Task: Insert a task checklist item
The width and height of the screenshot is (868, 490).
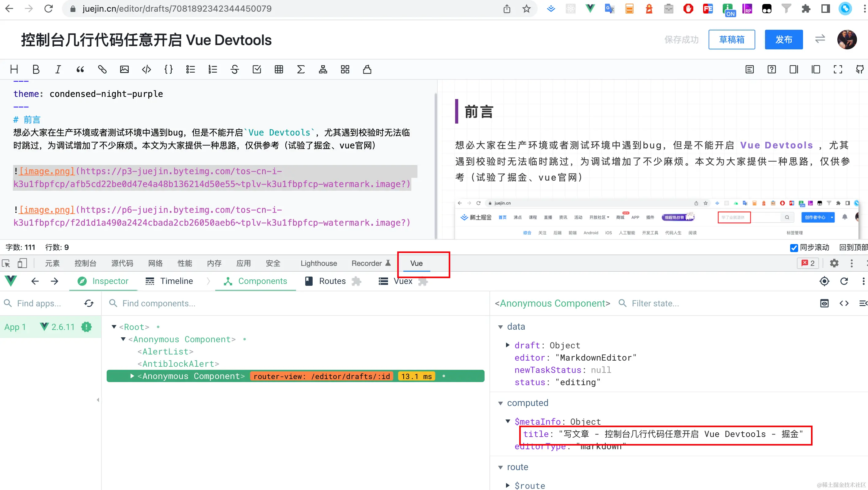Action: (257, 69)
